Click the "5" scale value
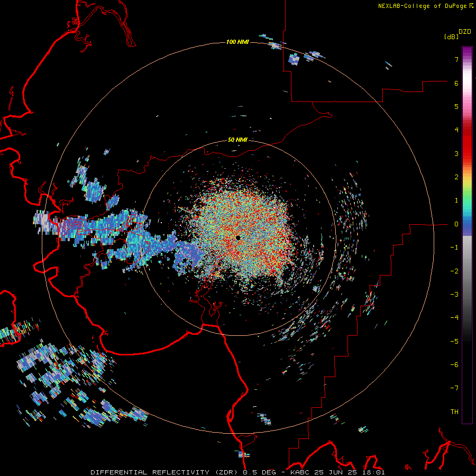Screen dimensions: 476x476 click(456, 106)
